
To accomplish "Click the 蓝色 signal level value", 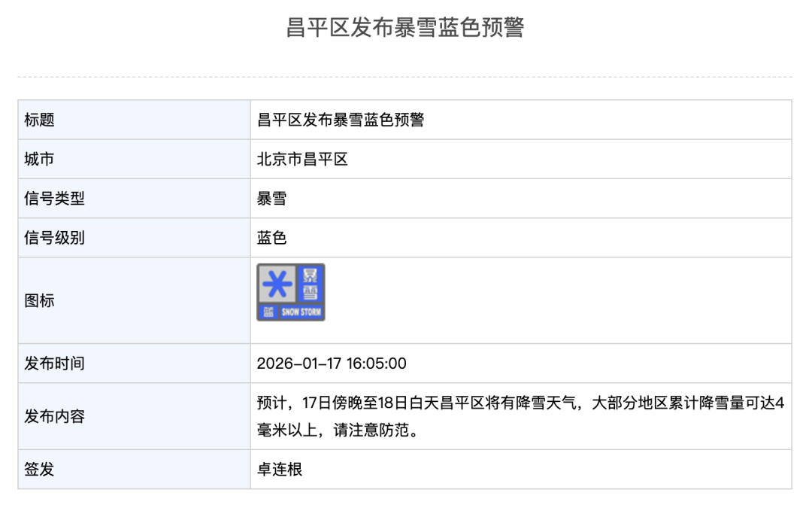I will [272, 238].
